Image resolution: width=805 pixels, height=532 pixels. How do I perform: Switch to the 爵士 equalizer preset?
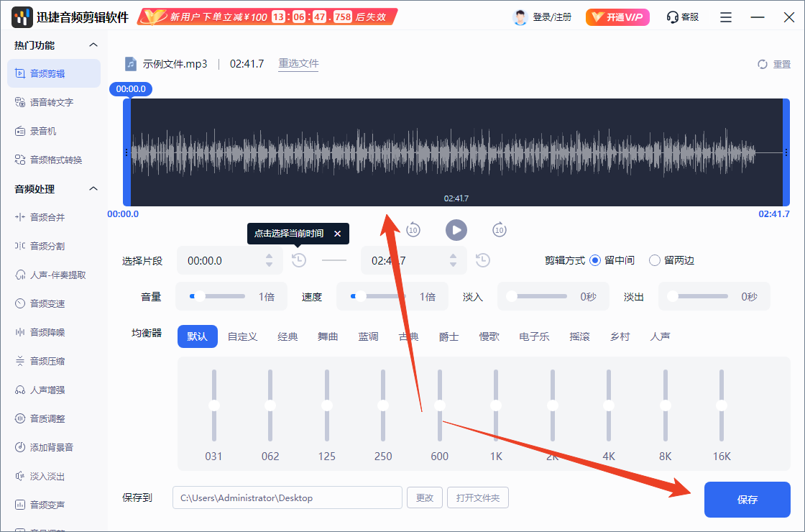pyautogui.click(x=448, y=336)
